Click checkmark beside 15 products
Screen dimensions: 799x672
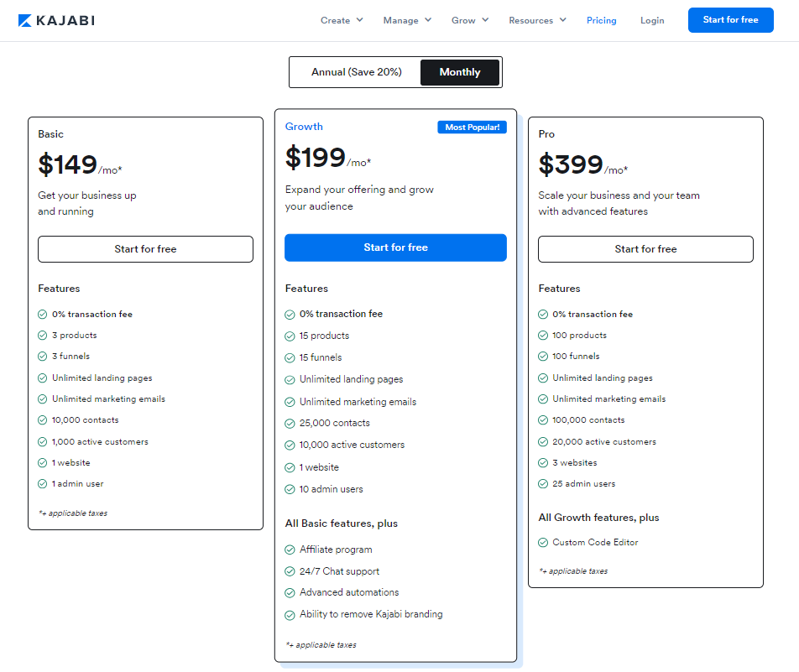coord(290,336)
